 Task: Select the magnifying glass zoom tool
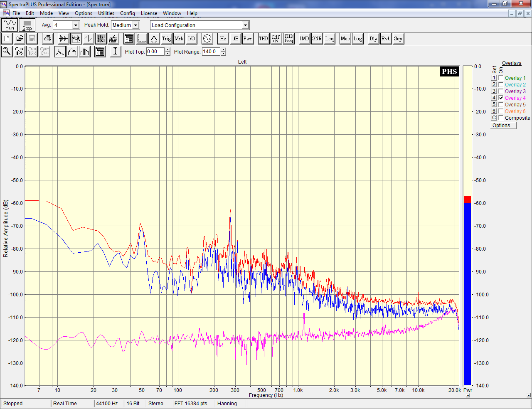pos(7,52)
